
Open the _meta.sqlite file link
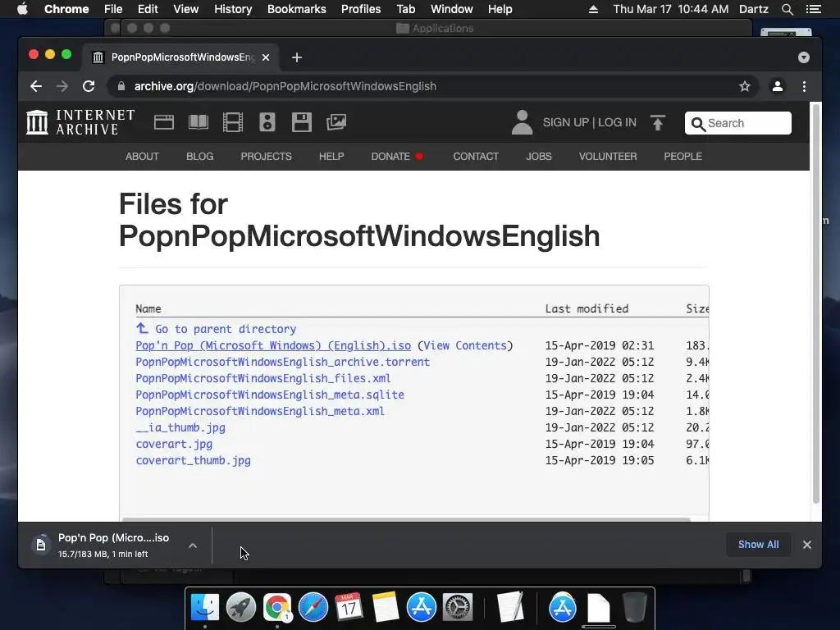(269, 395)
